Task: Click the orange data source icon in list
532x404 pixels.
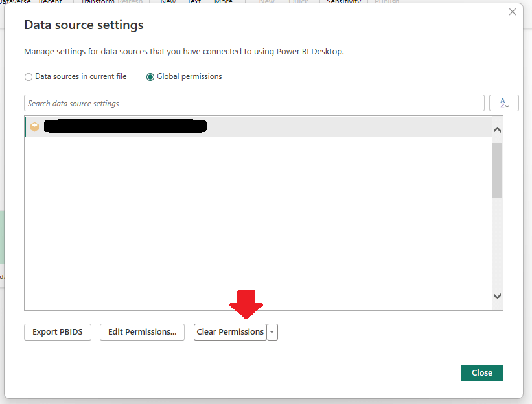Action: [35, 127]
